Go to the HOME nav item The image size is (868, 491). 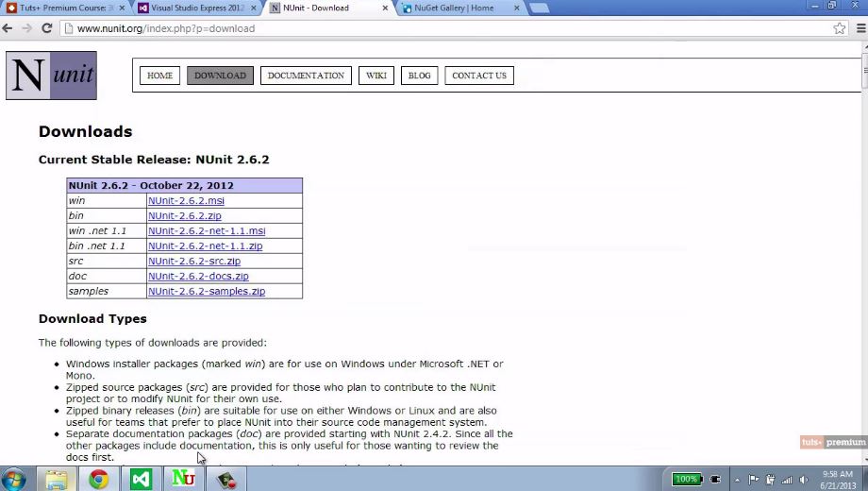click(160, 76)
